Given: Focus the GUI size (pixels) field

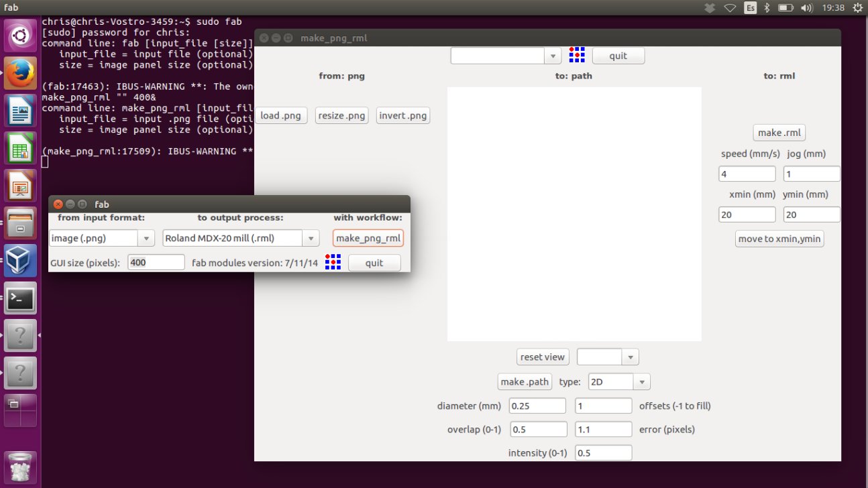Looking at the screenshot, I should [156, 263].
